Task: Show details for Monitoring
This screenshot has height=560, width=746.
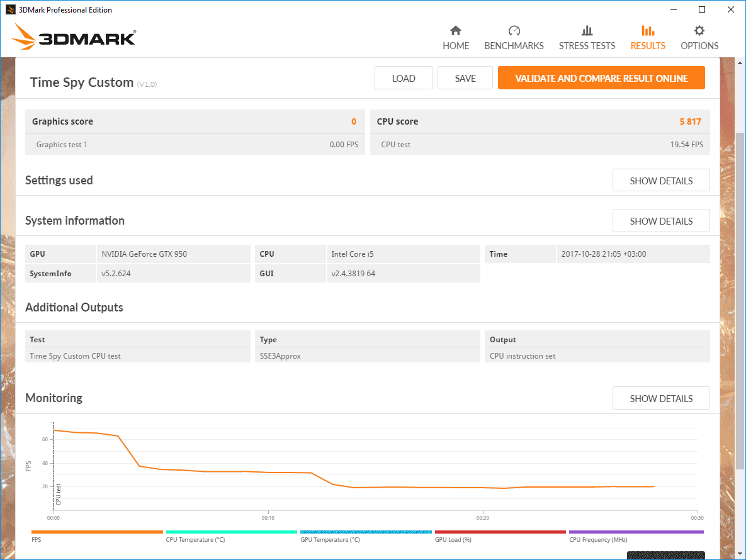Action: tap(661, 398)
